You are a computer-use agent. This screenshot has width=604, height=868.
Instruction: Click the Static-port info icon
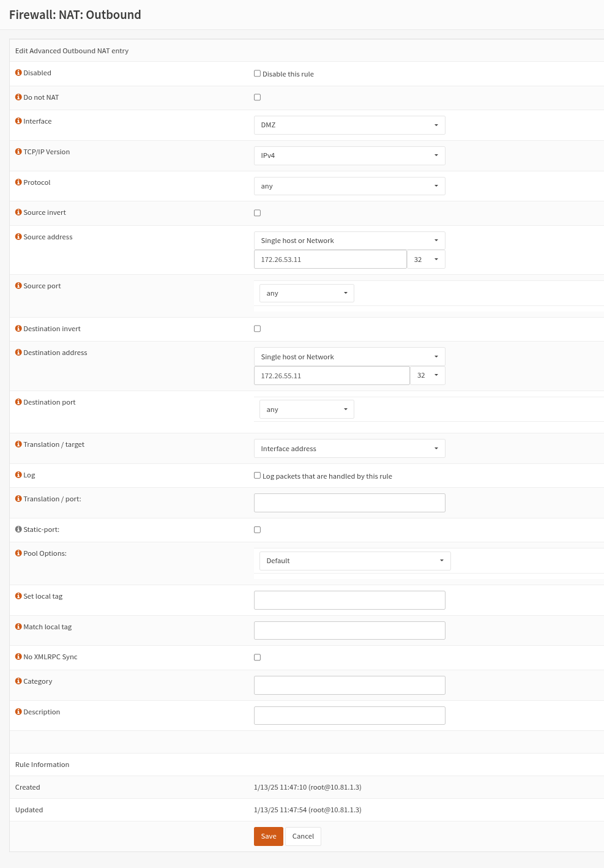pyautogui.click(x=18, y=529)
